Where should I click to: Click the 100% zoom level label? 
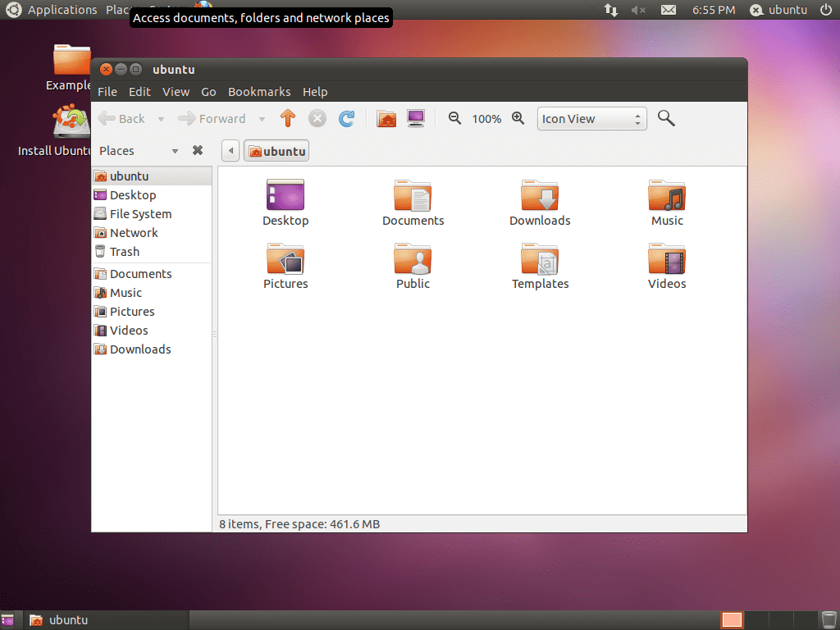(486, 119)
